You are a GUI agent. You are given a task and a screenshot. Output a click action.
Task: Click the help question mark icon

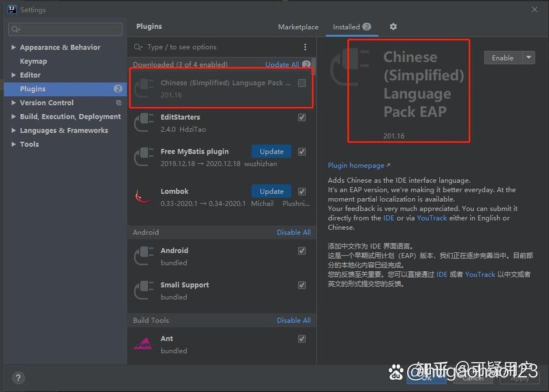[x=18, y=377]
